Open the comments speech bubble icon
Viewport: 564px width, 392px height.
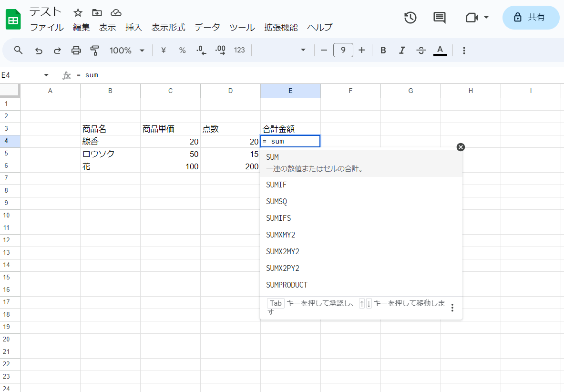click(439, 18)
